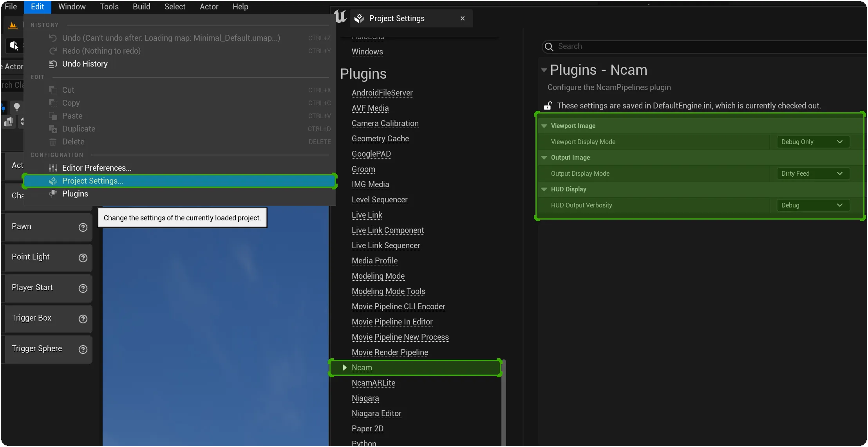Collapse the Plugins - Ncam header arrow

(x=544, y=70)
